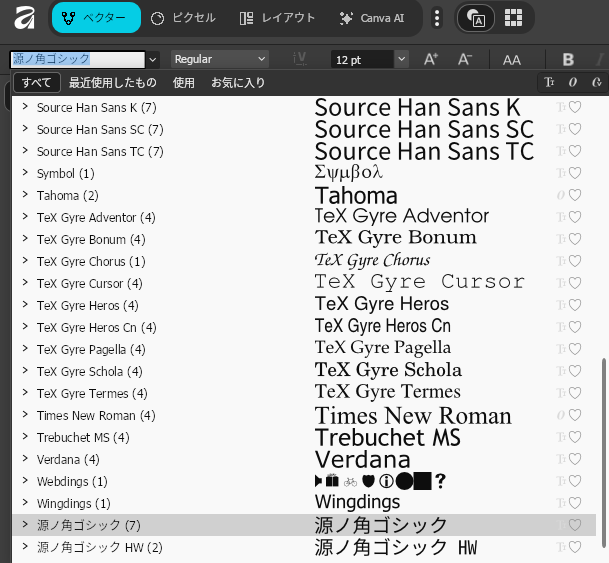Open the three-dot more options menu
This screenshot has width=609, height=563.
[437, 18]
